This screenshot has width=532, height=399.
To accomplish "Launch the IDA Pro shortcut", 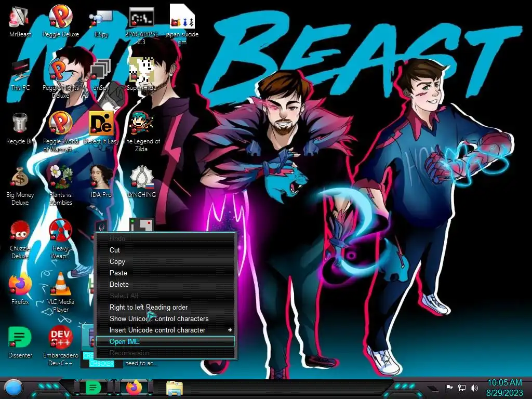I will coord(101,182).
